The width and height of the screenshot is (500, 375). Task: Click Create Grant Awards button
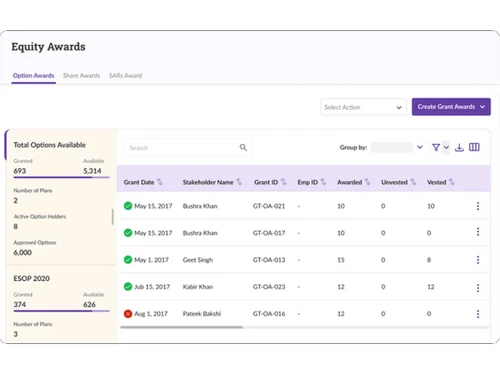[x=451, y=107]
